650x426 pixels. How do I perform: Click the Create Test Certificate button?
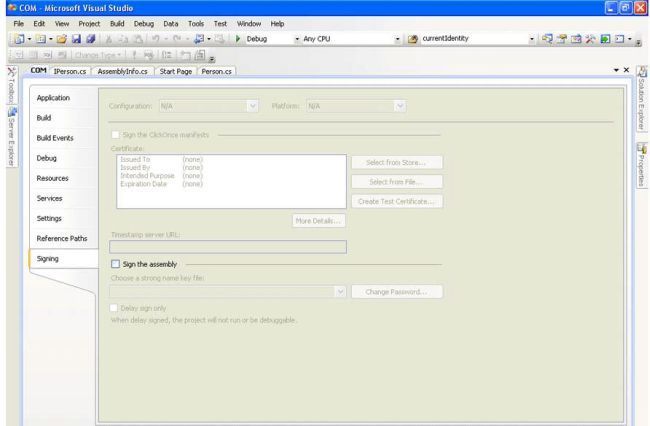click(397, 201)
